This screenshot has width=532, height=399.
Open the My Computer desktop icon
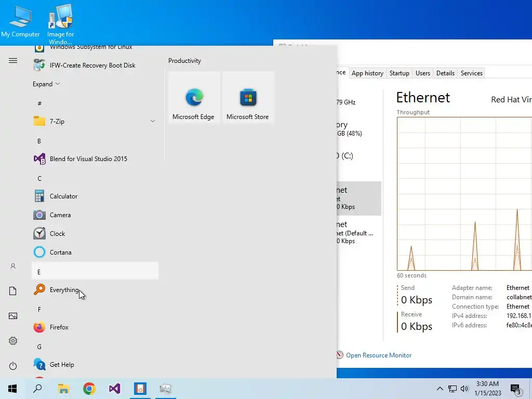[x=20, y=22]
